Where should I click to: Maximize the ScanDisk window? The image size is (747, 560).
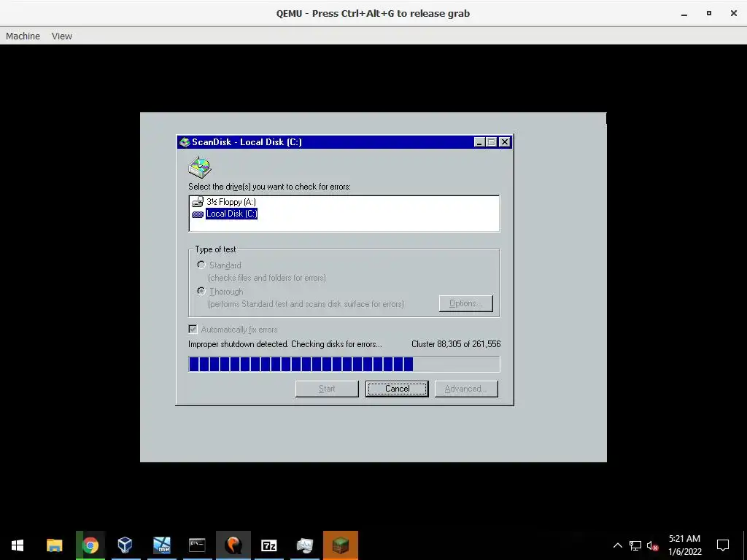(x=492, y=142)
